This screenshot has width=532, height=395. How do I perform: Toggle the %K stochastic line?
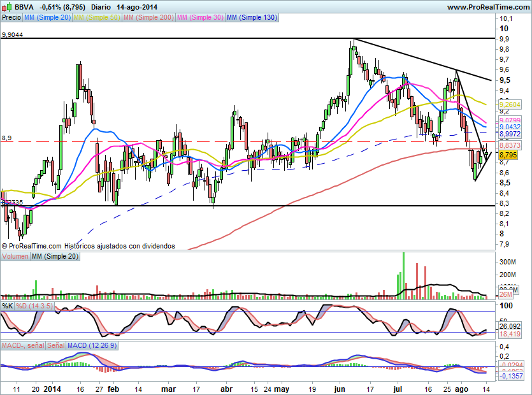tap(8, 306)
